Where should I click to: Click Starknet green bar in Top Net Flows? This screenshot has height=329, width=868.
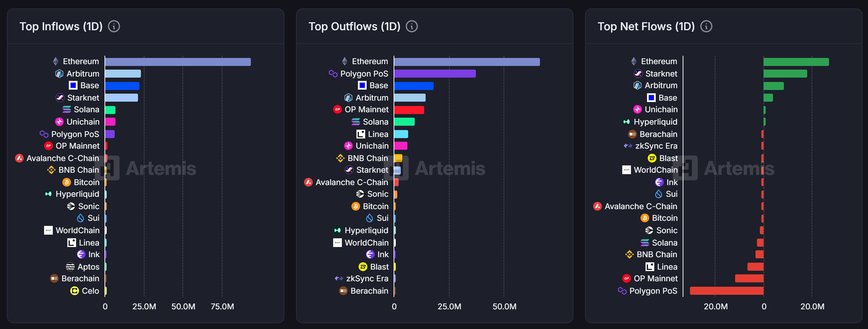(785, 74)
